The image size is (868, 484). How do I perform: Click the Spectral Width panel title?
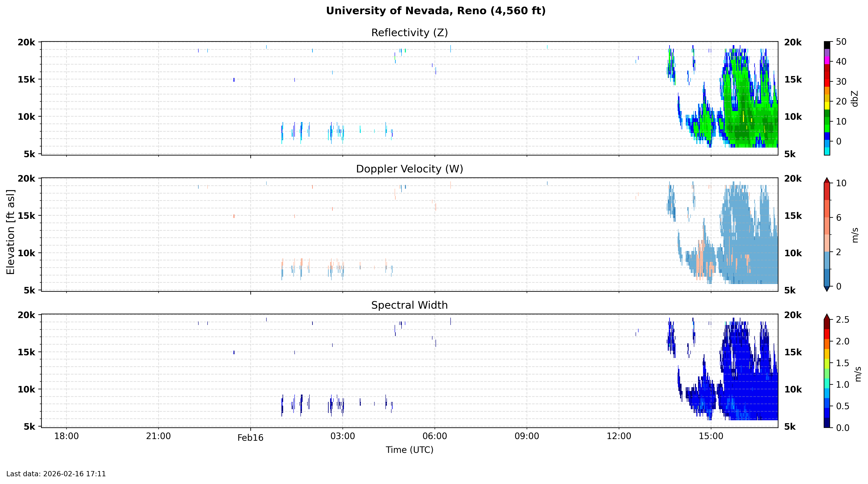click(x=409, y=305)
